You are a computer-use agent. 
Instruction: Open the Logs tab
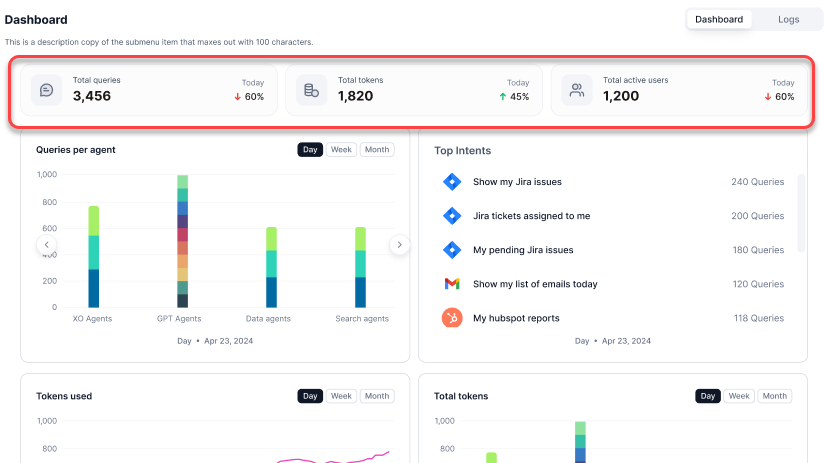(788, 19)
